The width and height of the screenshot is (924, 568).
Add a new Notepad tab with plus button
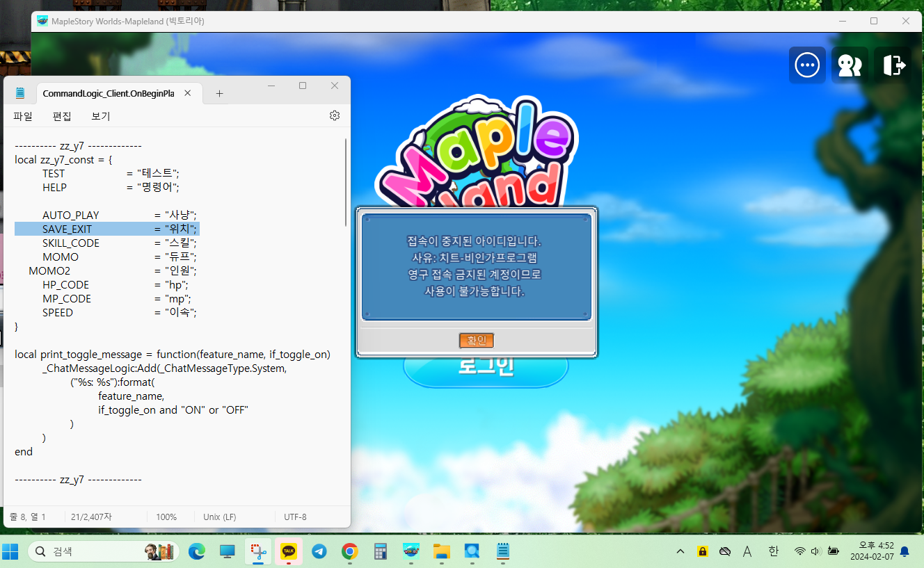[x=219, y=93]
